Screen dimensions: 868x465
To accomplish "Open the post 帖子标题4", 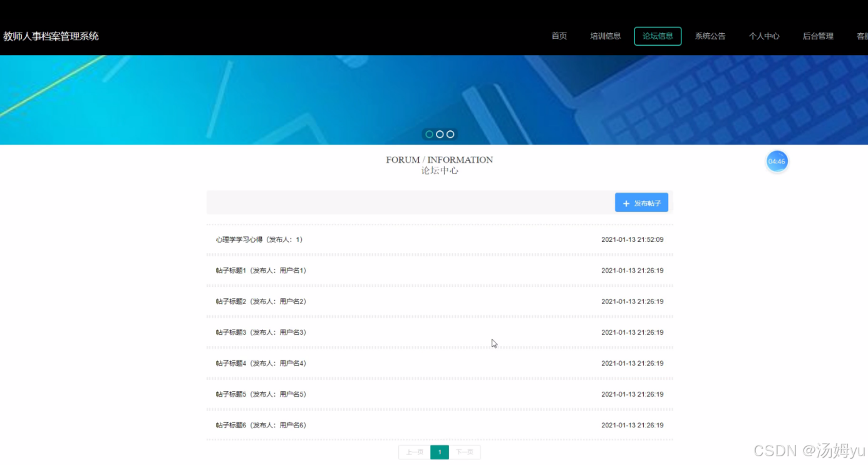I will [440, 363].
